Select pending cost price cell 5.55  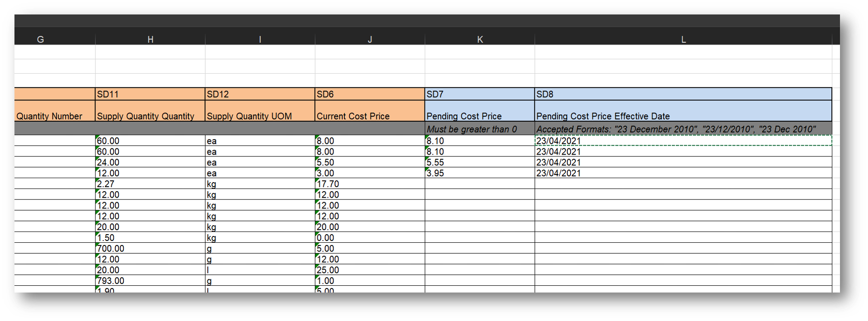(480, 162)
